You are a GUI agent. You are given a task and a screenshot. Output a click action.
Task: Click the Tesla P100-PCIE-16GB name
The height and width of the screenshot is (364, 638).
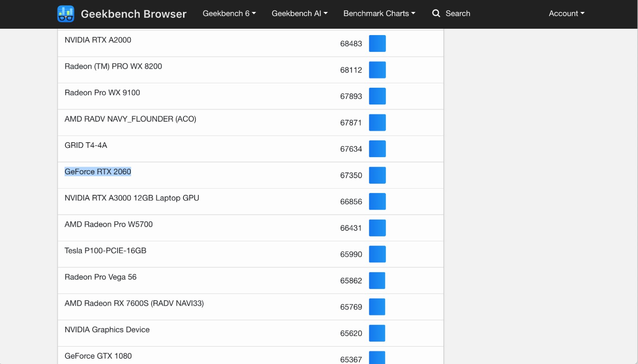tap(105, 250)
